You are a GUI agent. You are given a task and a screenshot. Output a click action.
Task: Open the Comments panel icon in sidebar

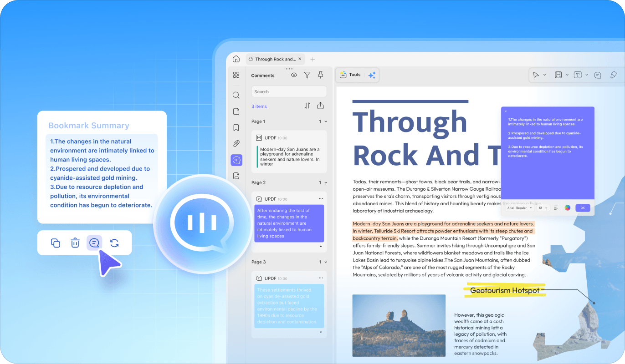point(236,160)
